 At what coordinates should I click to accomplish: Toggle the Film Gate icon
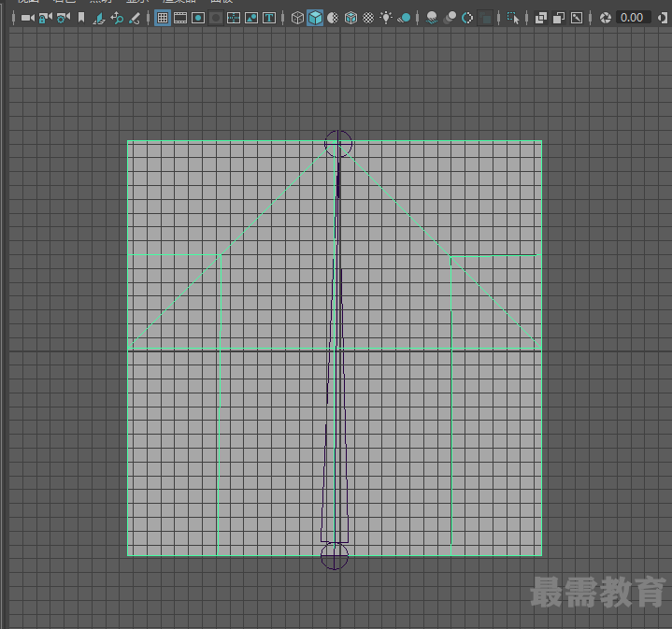click(x=180, y=18)
